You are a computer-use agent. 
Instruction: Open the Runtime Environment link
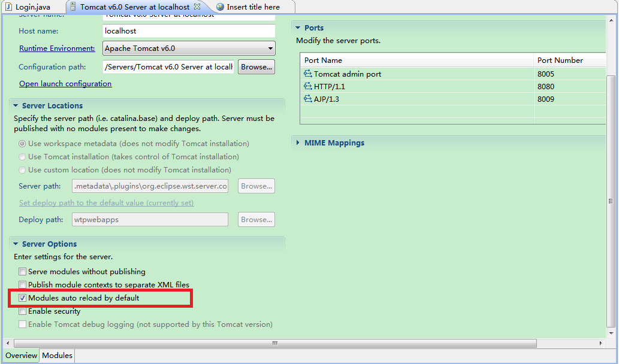tap(58, 48)
